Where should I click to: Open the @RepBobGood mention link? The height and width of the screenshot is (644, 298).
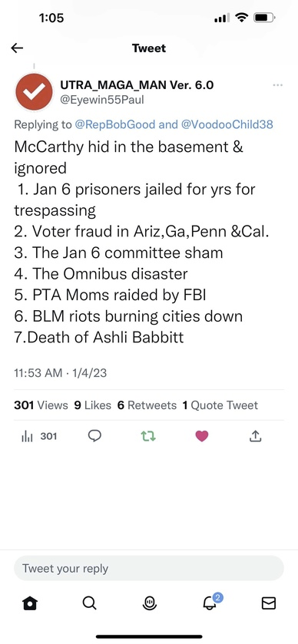point(114,125)
